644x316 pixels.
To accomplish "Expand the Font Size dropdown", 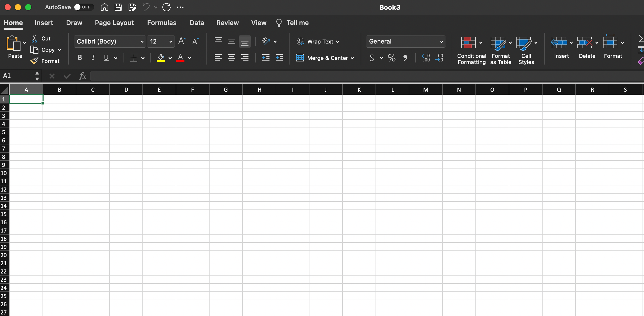I will coord(171,41).
